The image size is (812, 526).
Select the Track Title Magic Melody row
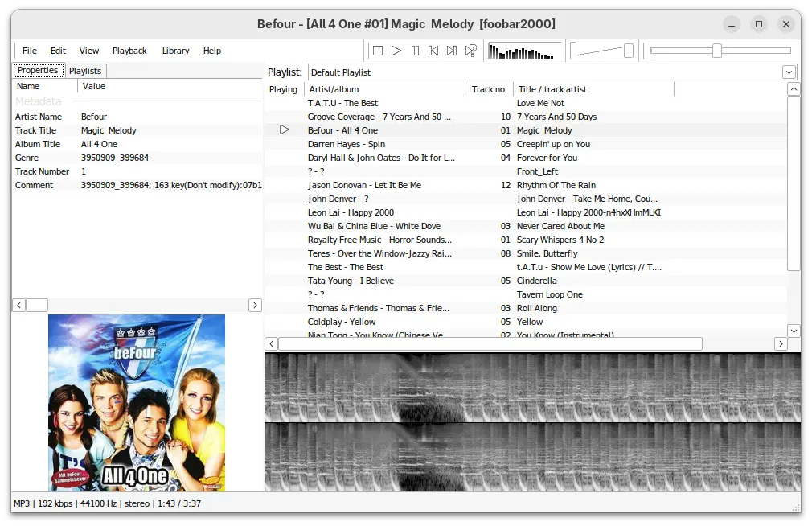click(x=137, y=130)
